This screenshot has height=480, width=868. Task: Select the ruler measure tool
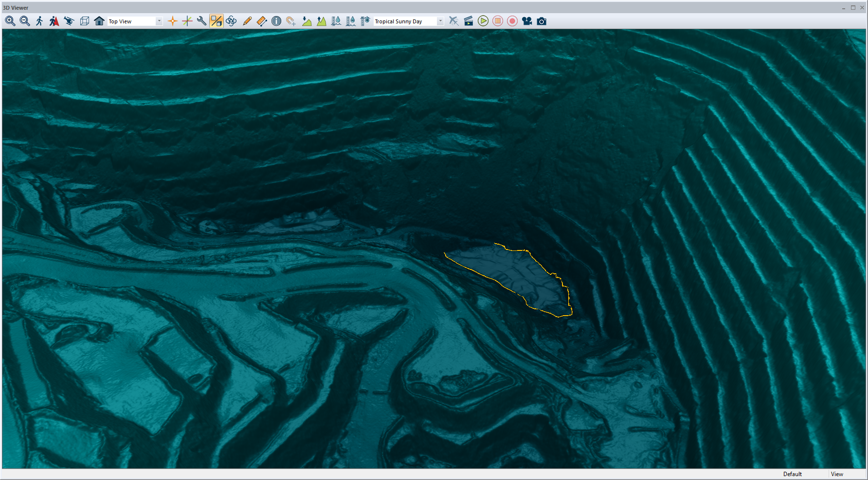[x=262, y=21]
